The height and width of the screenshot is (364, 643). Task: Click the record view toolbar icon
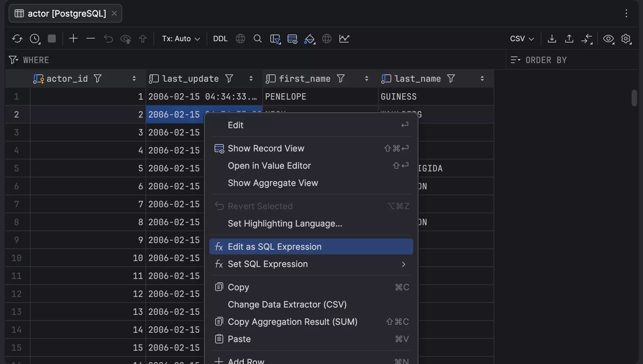(292, 39)
